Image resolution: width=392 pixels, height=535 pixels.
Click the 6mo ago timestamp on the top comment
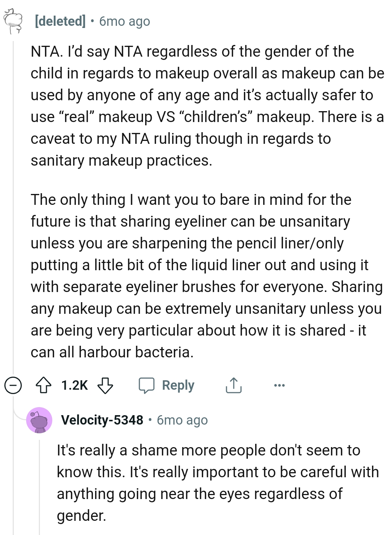click(123, 21)
